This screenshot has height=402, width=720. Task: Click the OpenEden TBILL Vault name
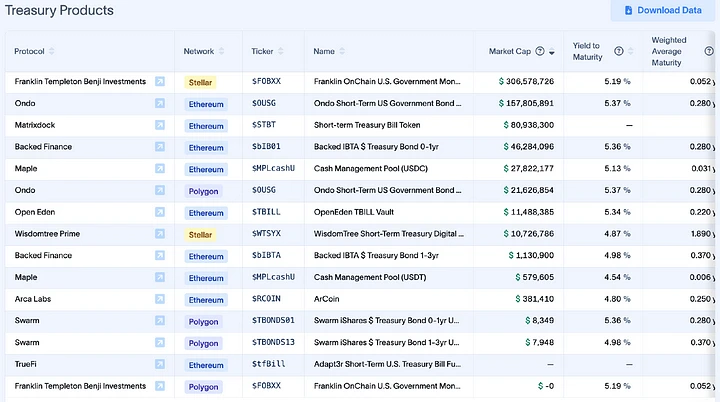coord(358,212)
